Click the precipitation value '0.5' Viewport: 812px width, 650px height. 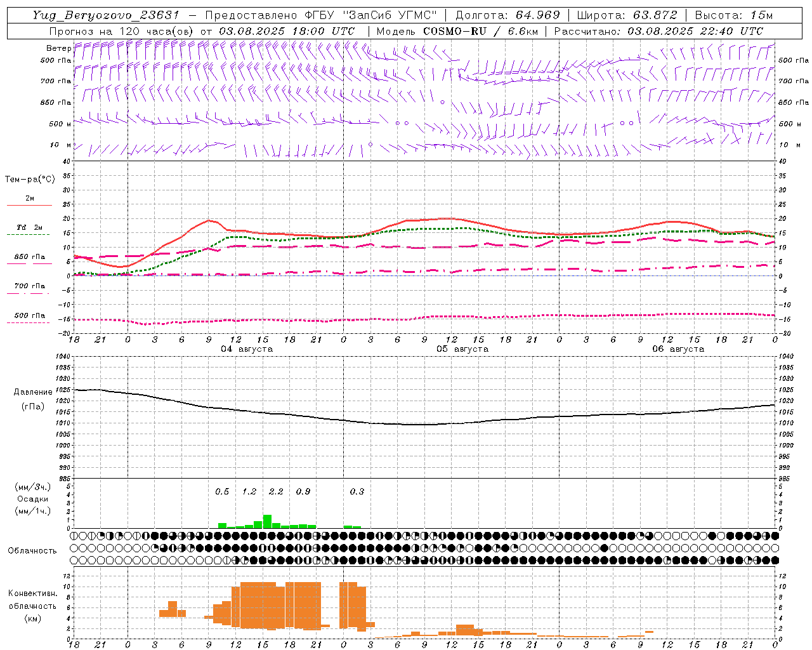[222, 491]
